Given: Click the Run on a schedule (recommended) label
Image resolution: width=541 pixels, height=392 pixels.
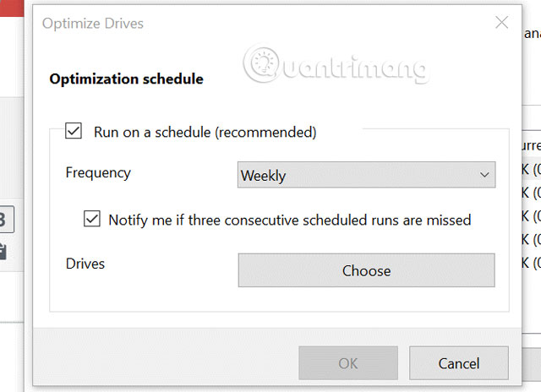Looking at the screenshot, I should pyautogui.click(x=205, y=132).
